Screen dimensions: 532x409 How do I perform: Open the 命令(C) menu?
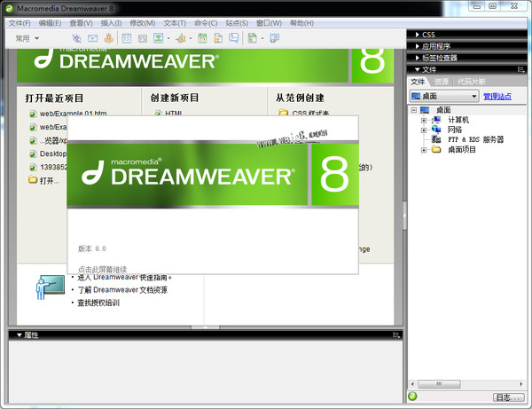click(206, 23)
